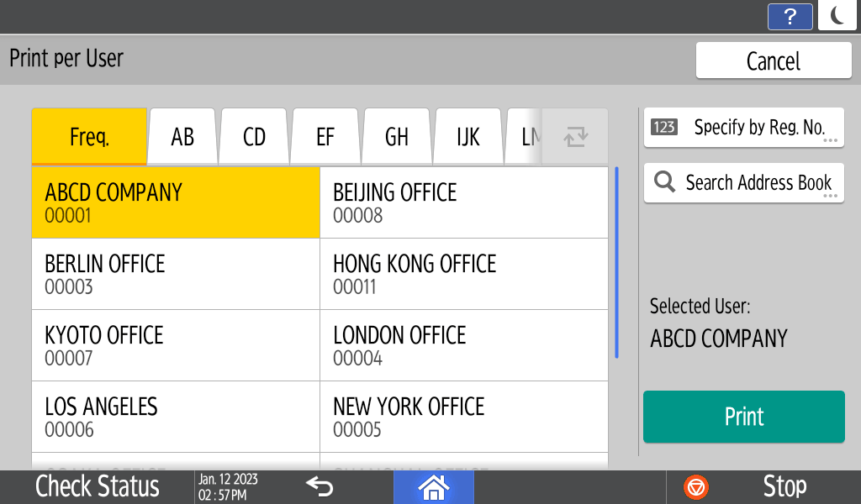861x504 pixels.
Task: Open the help question mark icon
Action: coord(790,17)
